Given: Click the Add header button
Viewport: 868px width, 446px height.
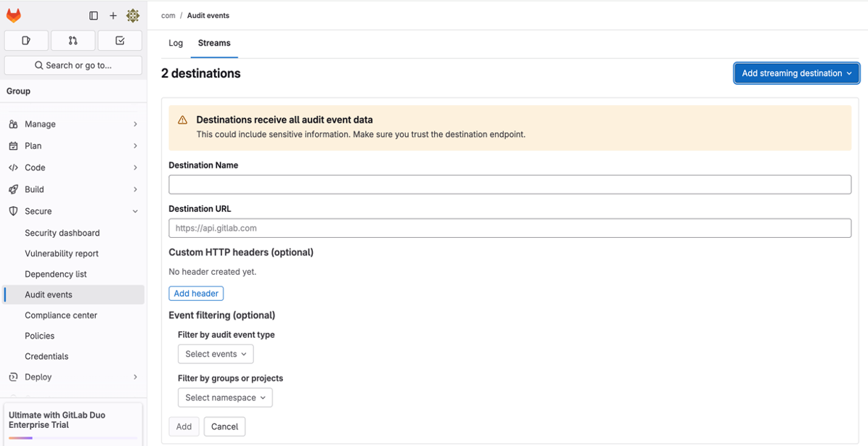Looking at the screenshot, I should 196,294.
